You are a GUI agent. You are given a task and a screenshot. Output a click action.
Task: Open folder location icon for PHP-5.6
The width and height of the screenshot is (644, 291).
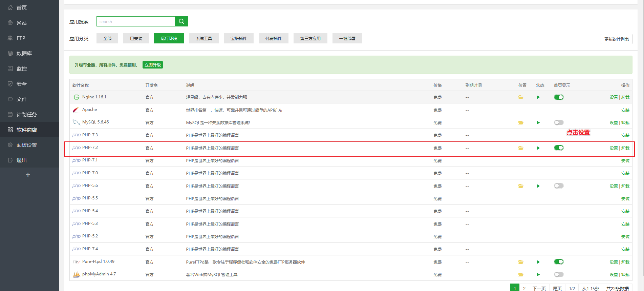tap(521, 186)
